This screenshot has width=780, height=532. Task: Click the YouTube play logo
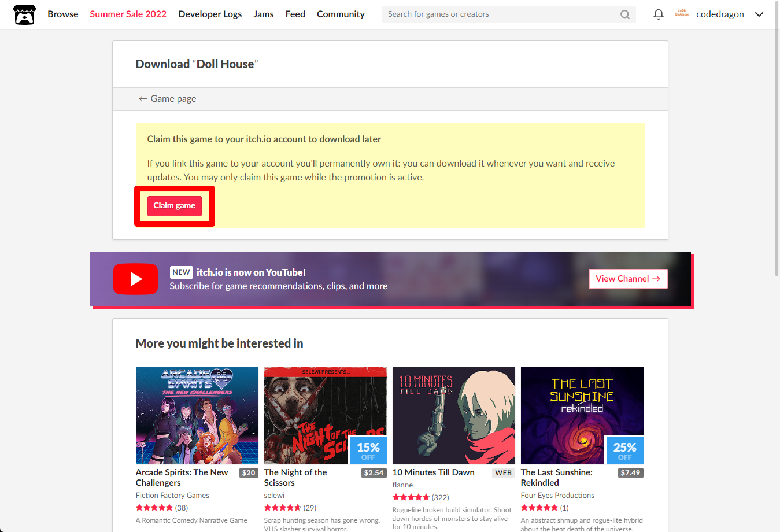135,279
